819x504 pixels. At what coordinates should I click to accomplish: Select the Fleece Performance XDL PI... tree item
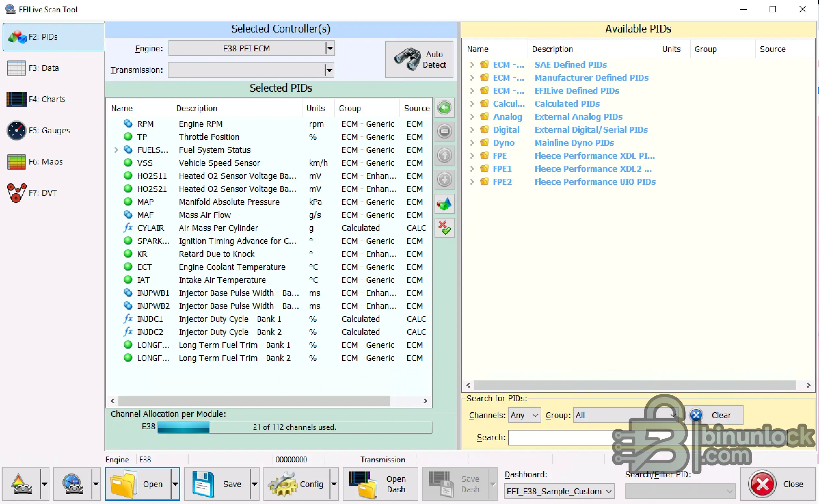point(594,156)
